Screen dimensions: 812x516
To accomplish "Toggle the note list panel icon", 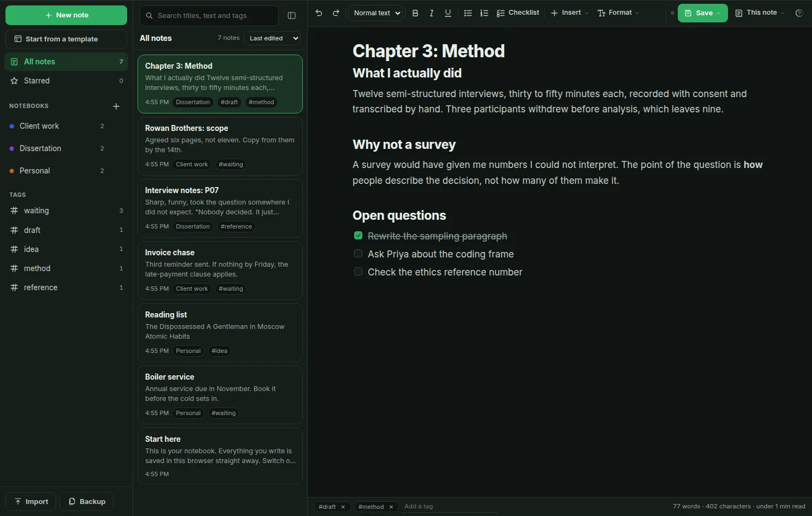I will click(x=292, y=16).
